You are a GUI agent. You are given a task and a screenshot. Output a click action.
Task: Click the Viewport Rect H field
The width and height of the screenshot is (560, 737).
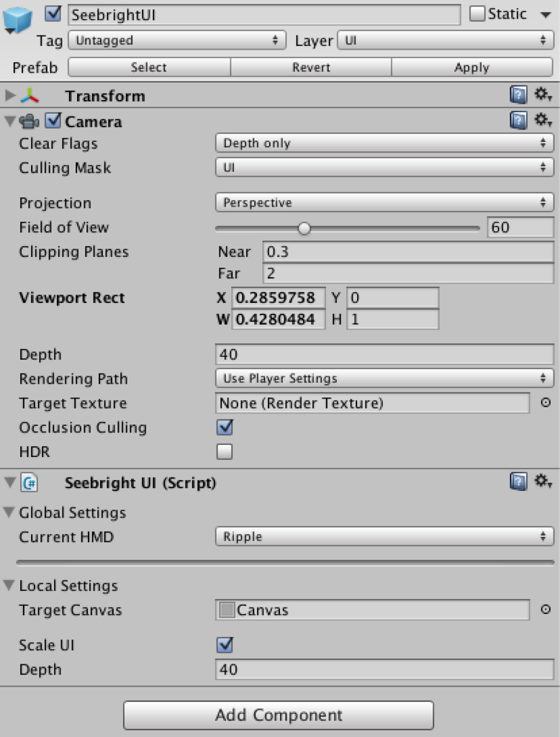click(x=392, y=319)
